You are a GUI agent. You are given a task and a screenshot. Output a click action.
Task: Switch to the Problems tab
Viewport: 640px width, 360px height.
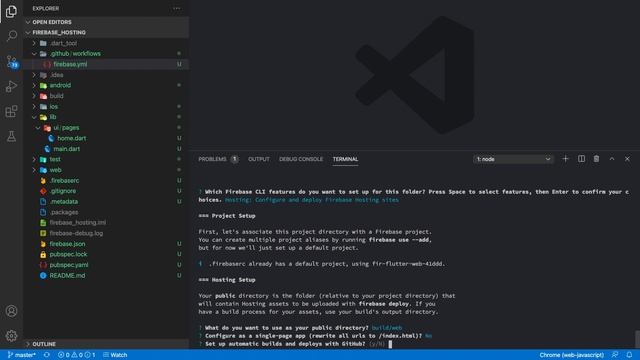click(x=212, y=159)
